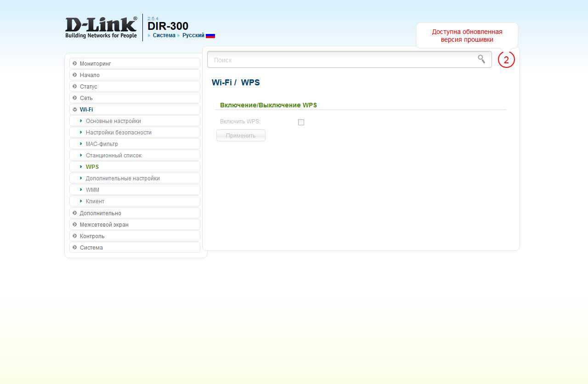The width and height of the screenshot is (588, 384).
Task: Click the firmware update notification bubble
Action: (467, 35)
